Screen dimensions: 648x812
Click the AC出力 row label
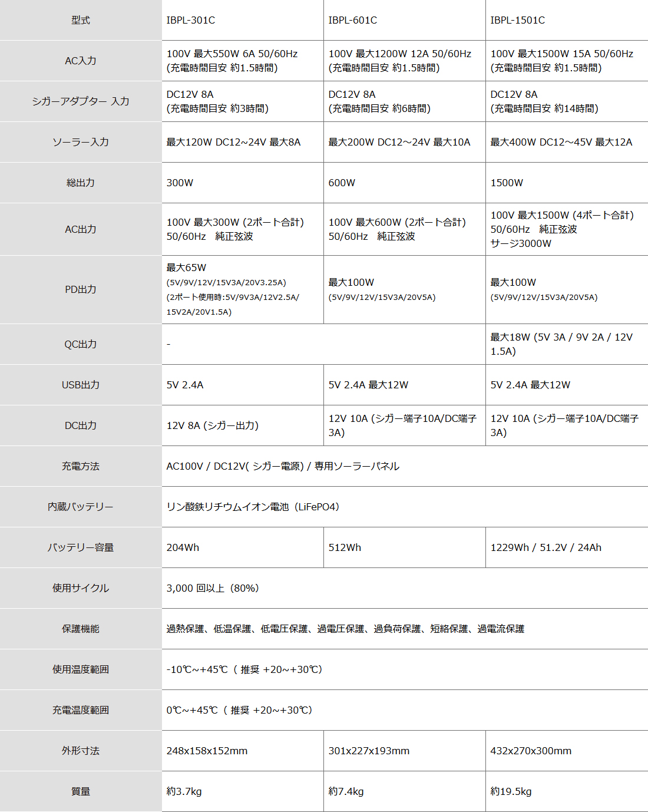click(81, 229)
